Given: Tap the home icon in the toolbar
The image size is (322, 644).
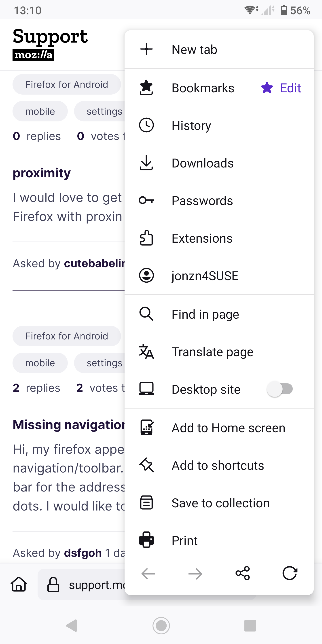Looking at the screenshot, I should [x=19, y=584].
